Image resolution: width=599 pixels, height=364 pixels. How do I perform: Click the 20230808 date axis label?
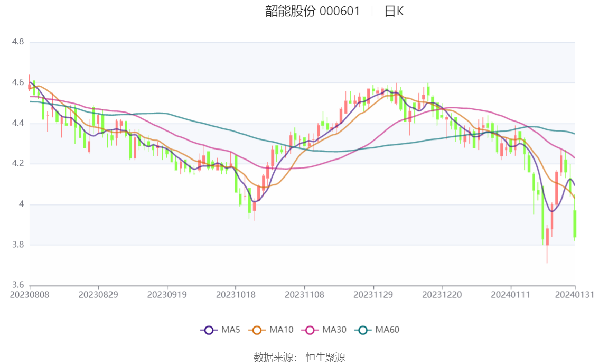pyautogui.click(x=30, y=295)
